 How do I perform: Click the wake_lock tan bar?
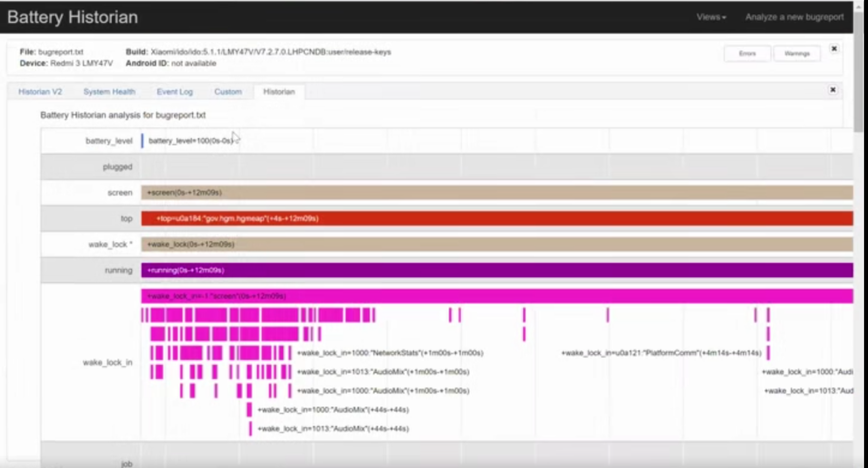[497, 245]
